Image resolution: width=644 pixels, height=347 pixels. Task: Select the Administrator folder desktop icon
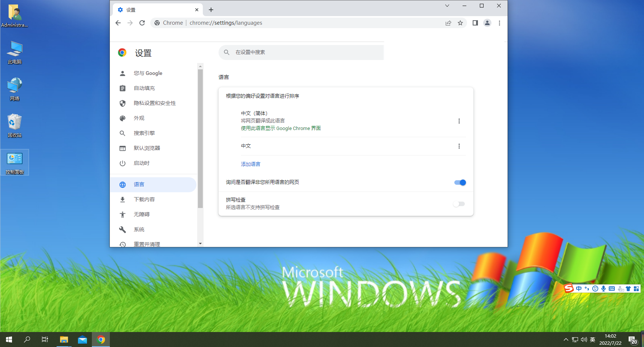click(x=15, y=16)
